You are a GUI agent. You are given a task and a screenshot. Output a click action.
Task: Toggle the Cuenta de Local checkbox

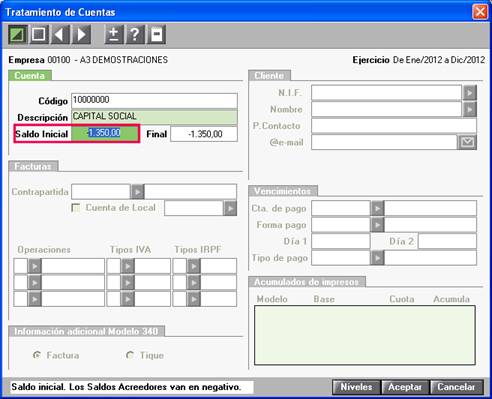point(76,208)
